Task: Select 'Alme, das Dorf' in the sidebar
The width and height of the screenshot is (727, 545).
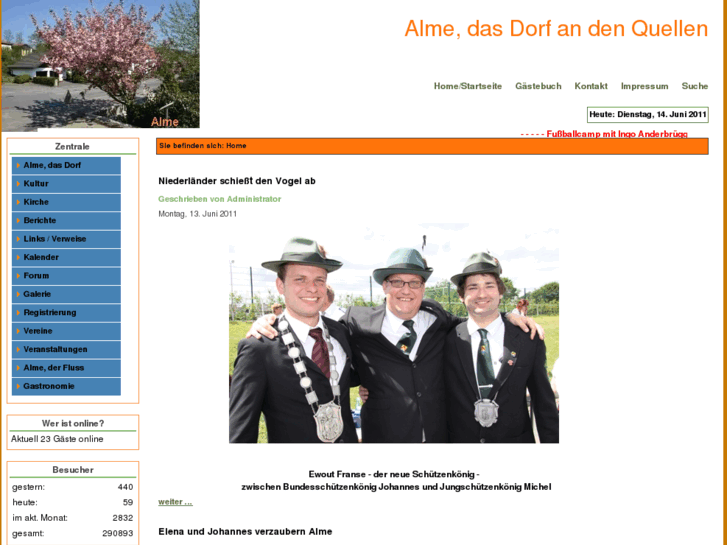Action: pos(66,166)
